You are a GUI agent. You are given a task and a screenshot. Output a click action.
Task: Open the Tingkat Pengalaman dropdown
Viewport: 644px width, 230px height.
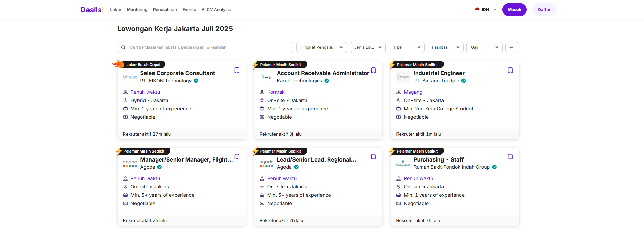321,47
